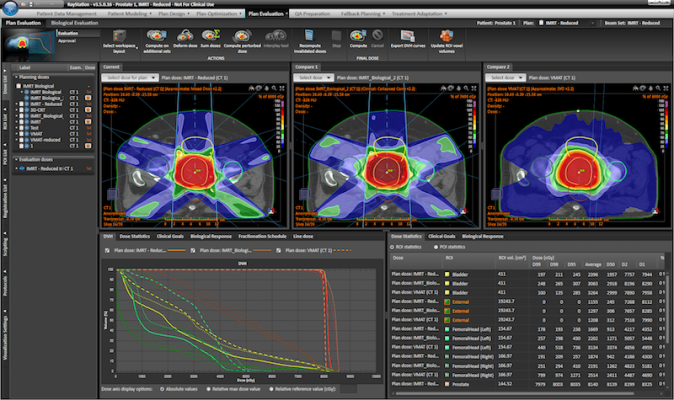Screen dimensions: 674x400
Task: Click the Deform dose icon
Action: click(183, 36)
